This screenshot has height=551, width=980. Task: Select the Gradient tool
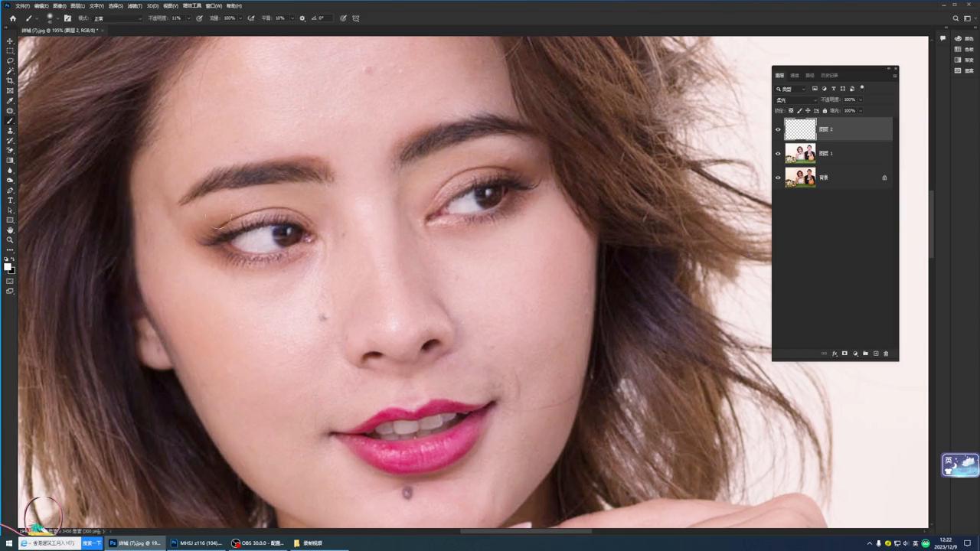pos(10,161)
